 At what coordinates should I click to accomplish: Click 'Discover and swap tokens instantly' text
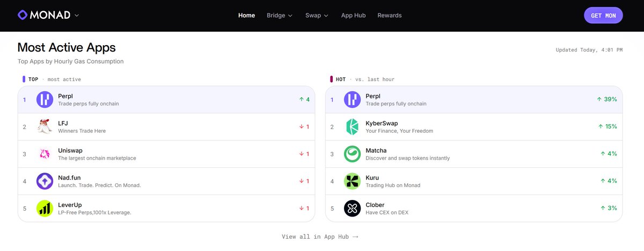[x=408, y=158]
